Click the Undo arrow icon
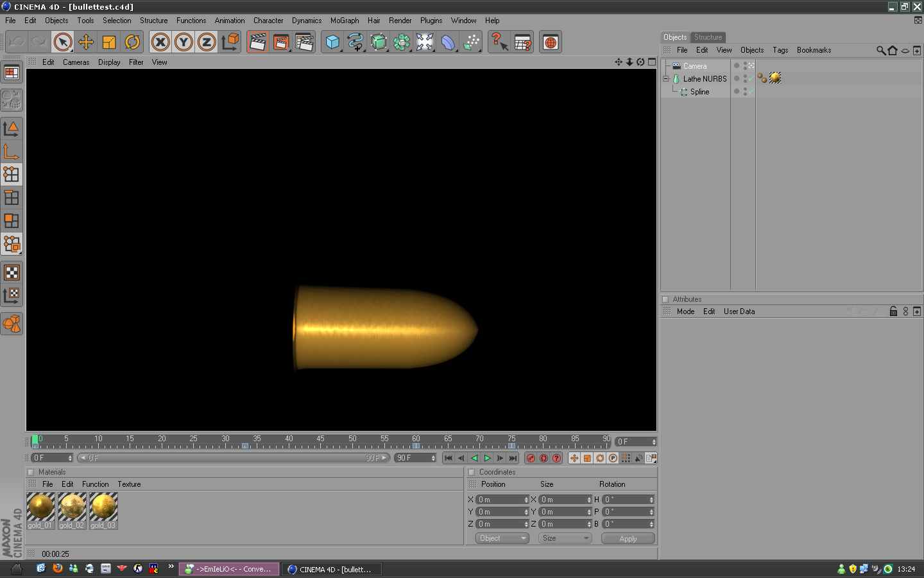The height and width of the screenshot is (578, 924). (x=17, y=42)
